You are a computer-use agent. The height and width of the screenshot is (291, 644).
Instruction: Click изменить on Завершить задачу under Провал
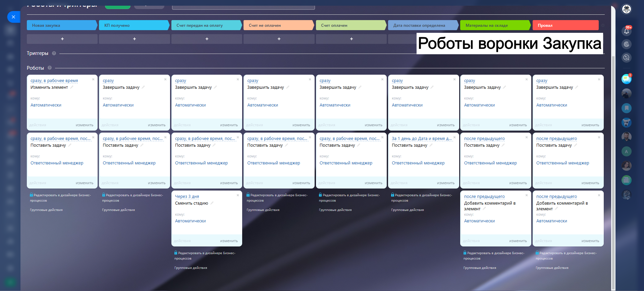590,125
